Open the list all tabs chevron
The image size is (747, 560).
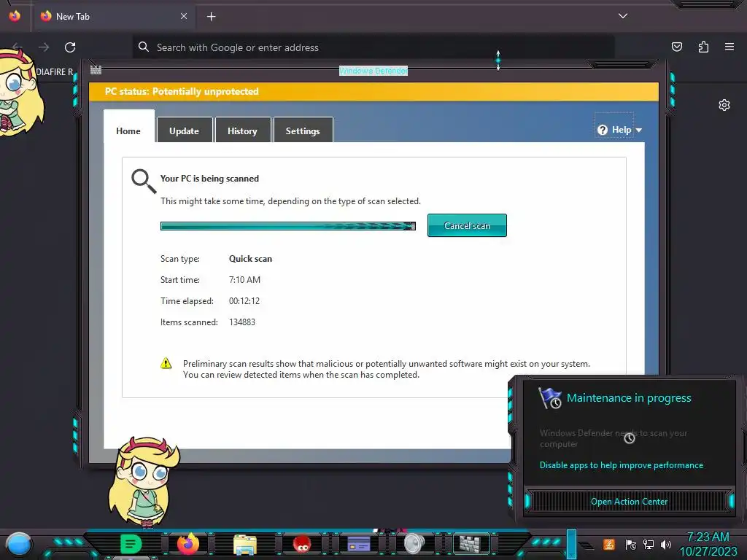pyautogui.click(x=623, y=16)
